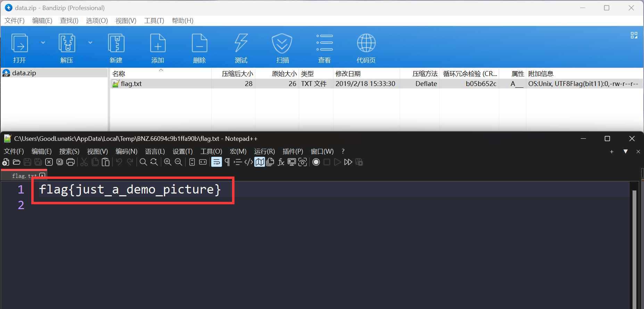Open the 插件(P) menu in Notepad++
Viewport: 644px width, 309px height.
click(293, 152)
